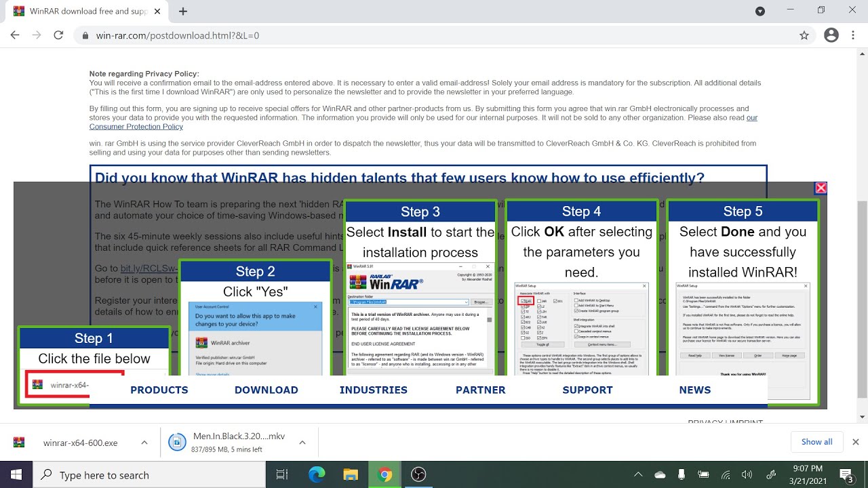Open the taskbar clock and date
Viewport: 868px width, 488px height.
pyautogui.click(x=807, y=474)
